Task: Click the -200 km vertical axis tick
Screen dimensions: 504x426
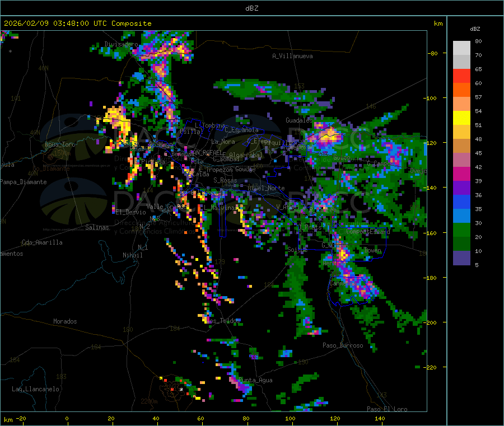Action: (430, 322)
